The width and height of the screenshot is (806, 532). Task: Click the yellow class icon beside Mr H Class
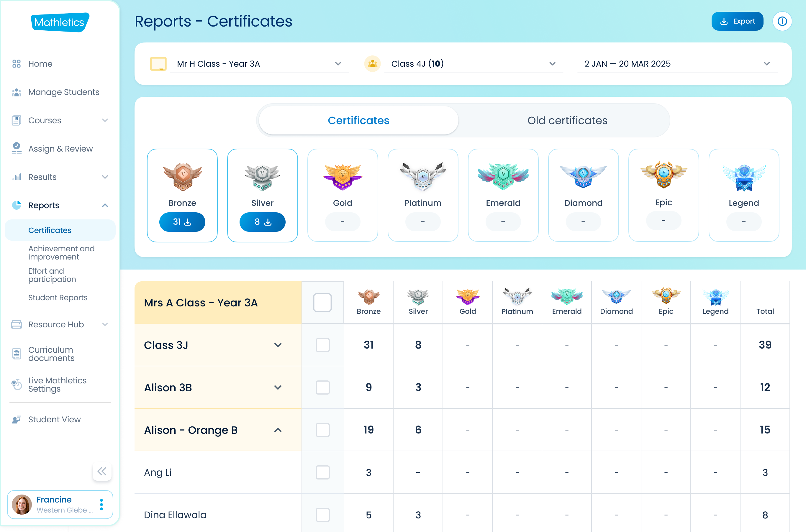(158, 64)
